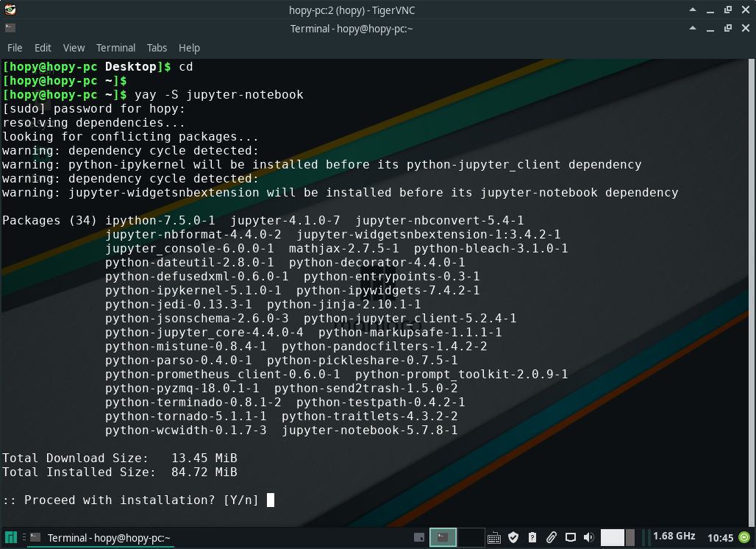Click 'python-bleach-3.1.0-1' package text
The width and height of the screenshot is (756, 549).
point(491,248)
